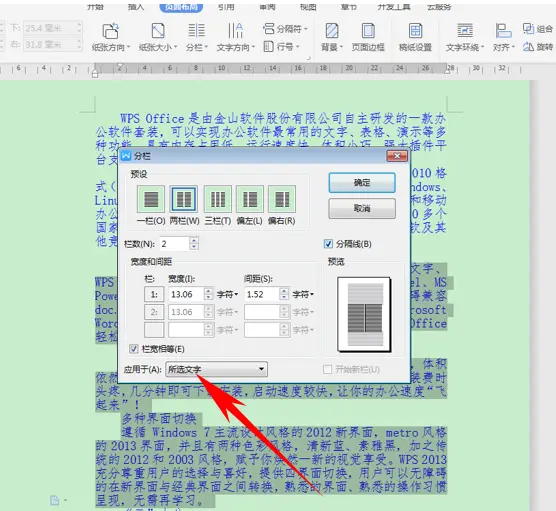This screenshot has width=556, height=511.
Task: Open the breaks (分隔符) dropdown
Action: [285, 29]
